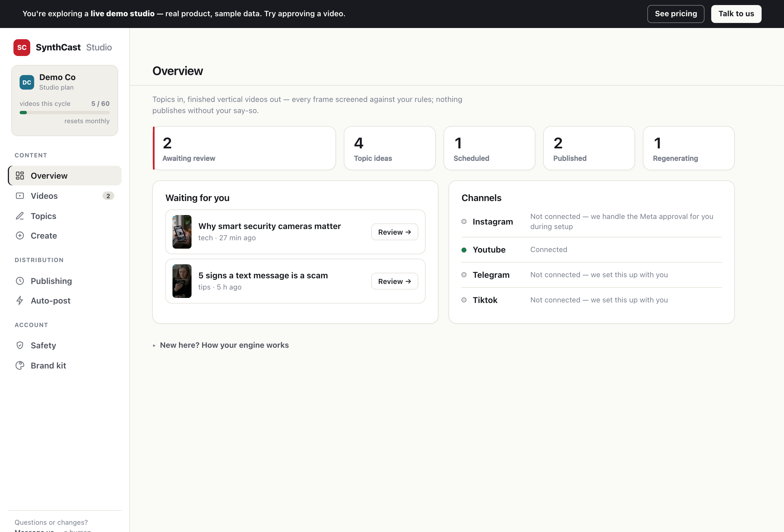Click the 'resets monthly' note

coord(87,121)
